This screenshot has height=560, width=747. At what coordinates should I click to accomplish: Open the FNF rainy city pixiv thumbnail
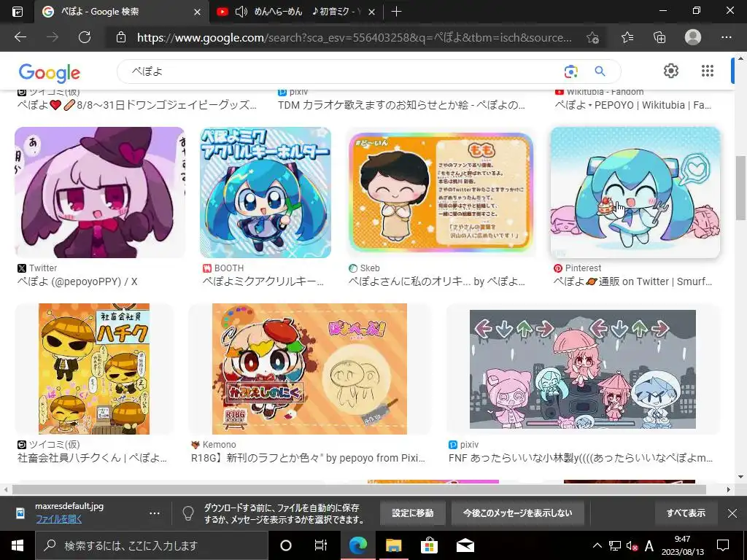pyautogui.click(x=583, y=368)
